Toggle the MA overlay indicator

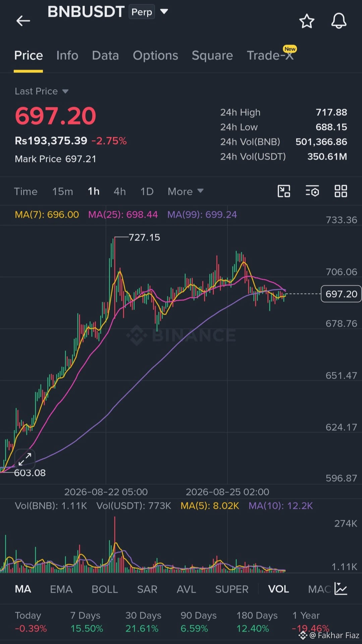tap(23, 589)
